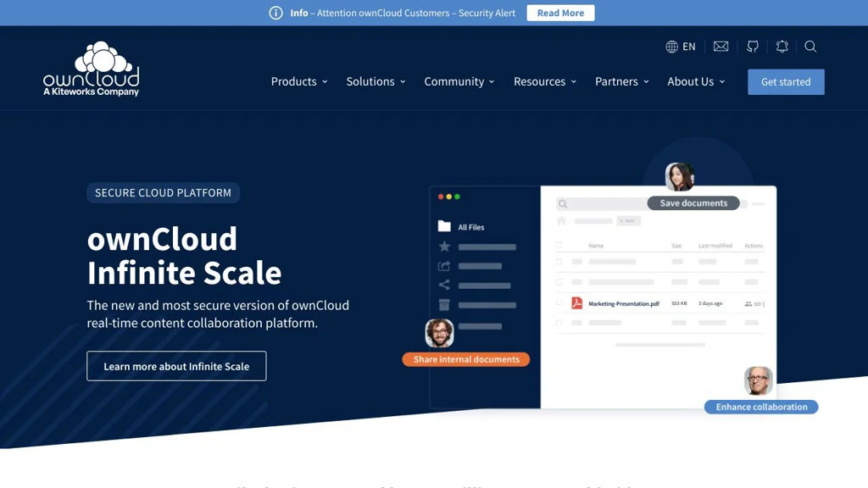Click the search icon in mockup search bar

563,204
